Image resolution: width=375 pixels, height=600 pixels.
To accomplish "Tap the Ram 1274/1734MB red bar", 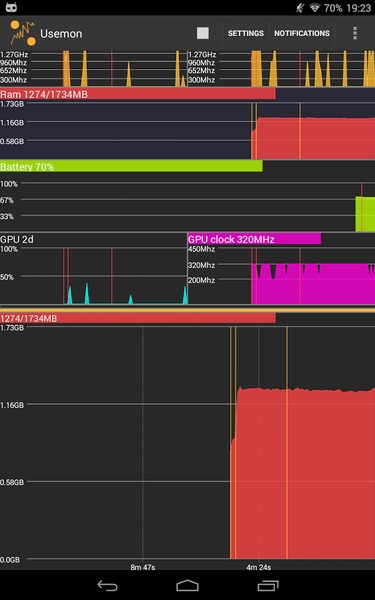I will pos(138,94).
